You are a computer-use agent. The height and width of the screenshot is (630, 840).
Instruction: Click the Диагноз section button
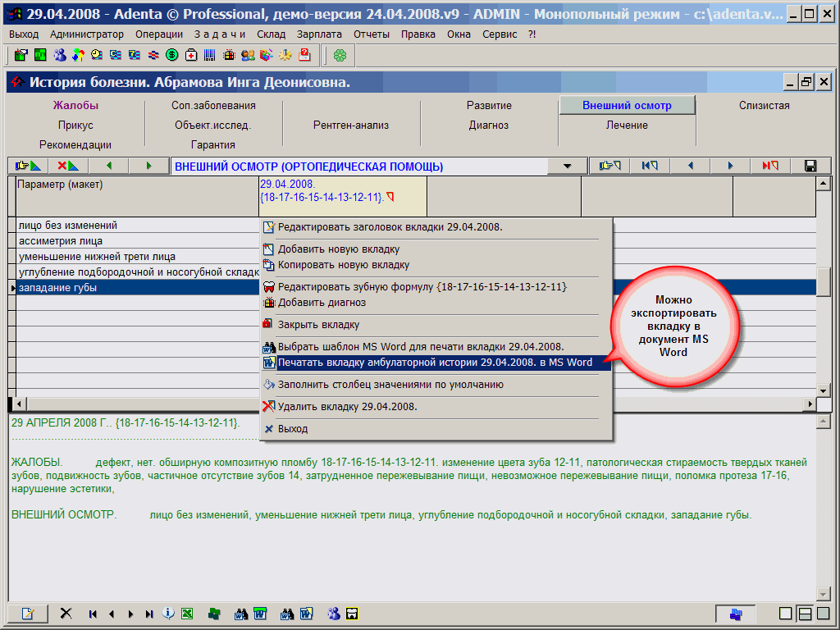(489, 126)
